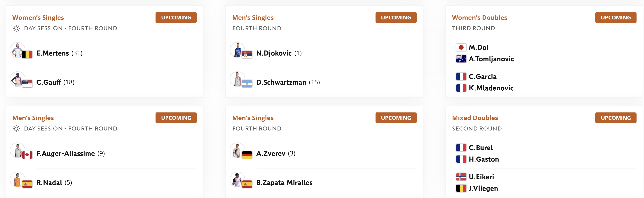The height and width of the screenshot is (198, 644).
Task: Click the Belgium flag beside E.Mertens
Action: coord(27,54)
